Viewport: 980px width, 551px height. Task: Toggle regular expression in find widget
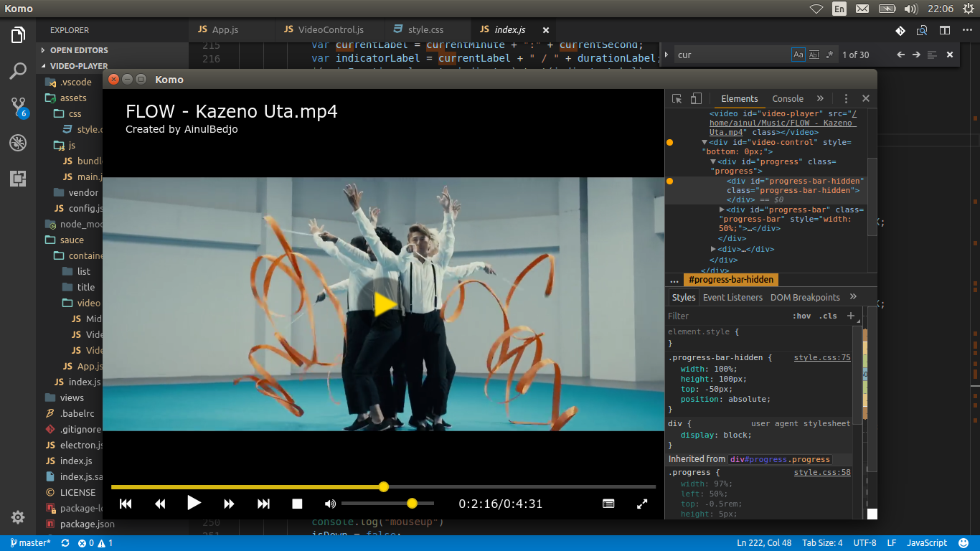829,55
